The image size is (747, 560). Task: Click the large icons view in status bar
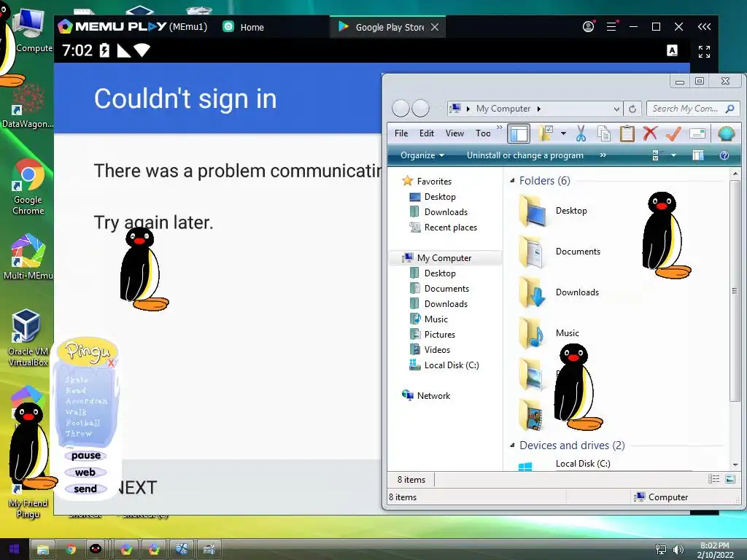729,479
